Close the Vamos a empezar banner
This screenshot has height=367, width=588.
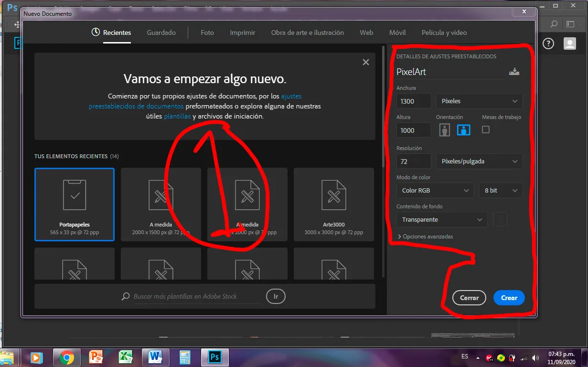[366, 62]
